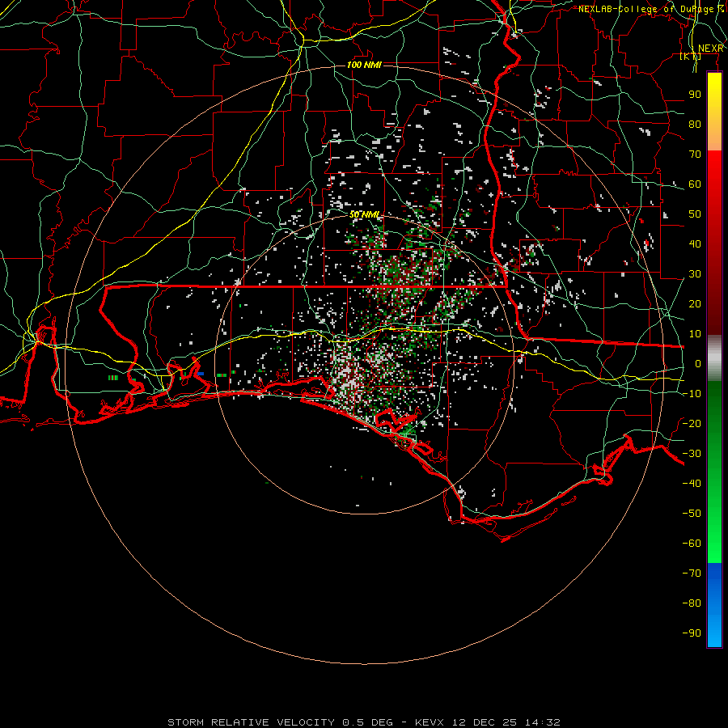The width and height of the screenshot is (728, 728).
Task: Click the -20 value on velocity scale
Action: [692, 423]
